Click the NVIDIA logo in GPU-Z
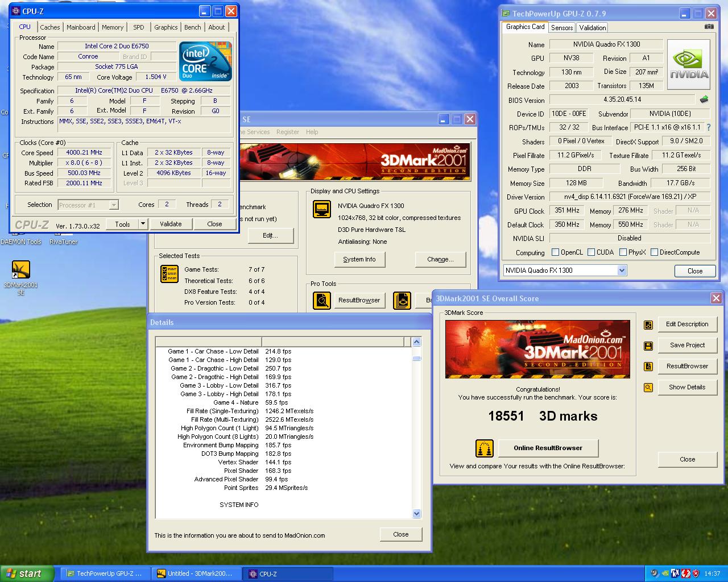This screenshot has width=728, height=582. pyautogui.click(x=689, y=64)
